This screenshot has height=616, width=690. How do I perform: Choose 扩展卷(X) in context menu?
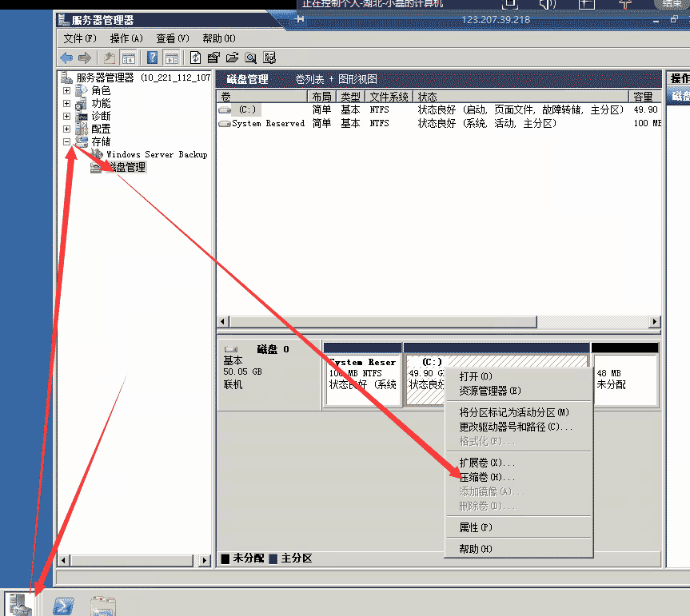pyautogui.click(x=519, y=463)
